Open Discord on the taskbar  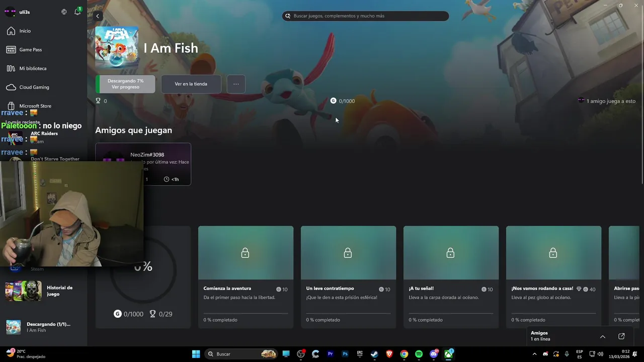pos(434,354)
